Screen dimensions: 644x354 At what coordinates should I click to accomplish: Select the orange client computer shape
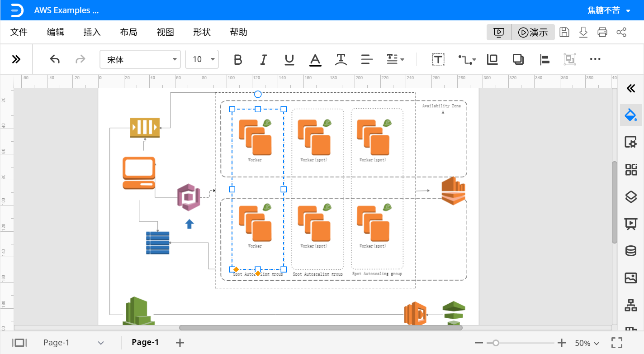139,173
